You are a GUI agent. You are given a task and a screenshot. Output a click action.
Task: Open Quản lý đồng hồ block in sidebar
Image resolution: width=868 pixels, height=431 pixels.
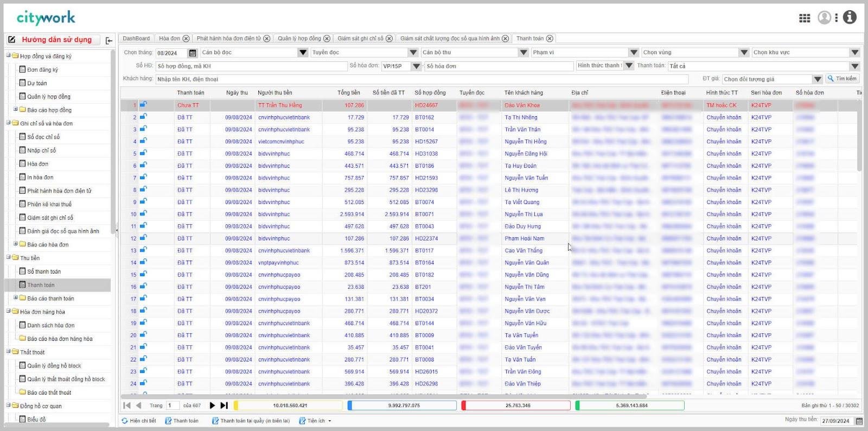click(54, 365)
